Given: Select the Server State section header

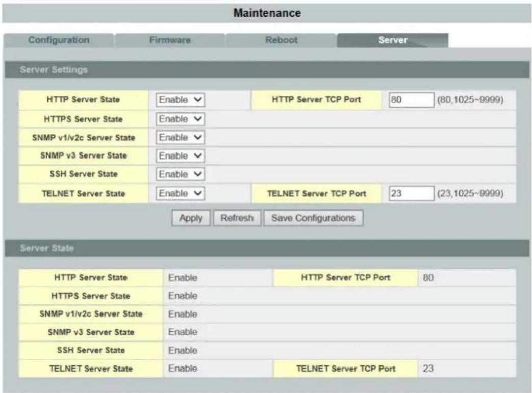Looking at the screenshot, I should pyautogui.click(x=267, y=248).
